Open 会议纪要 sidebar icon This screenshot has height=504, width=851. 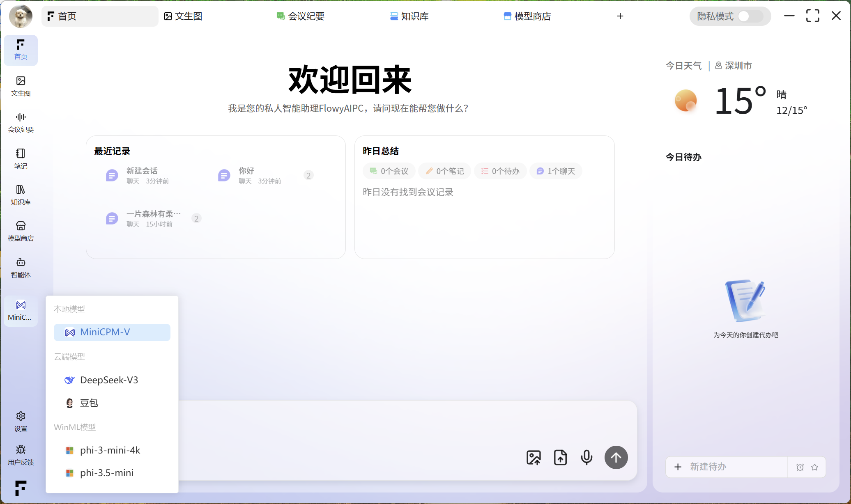(21, 122)
